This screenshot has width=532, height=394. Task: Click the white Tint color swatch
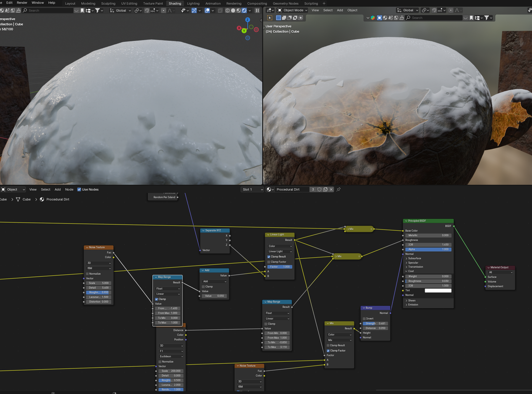[x=438, y=290]
